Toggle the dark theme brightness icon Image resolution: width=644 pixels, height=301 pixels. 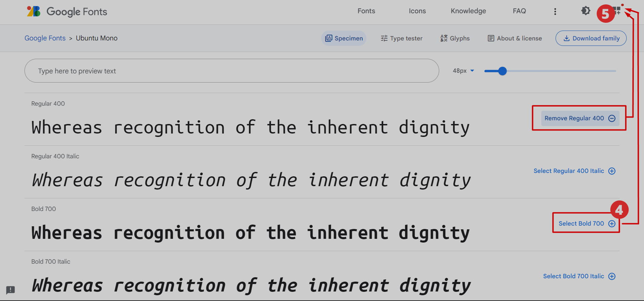(x=585, y=11)
